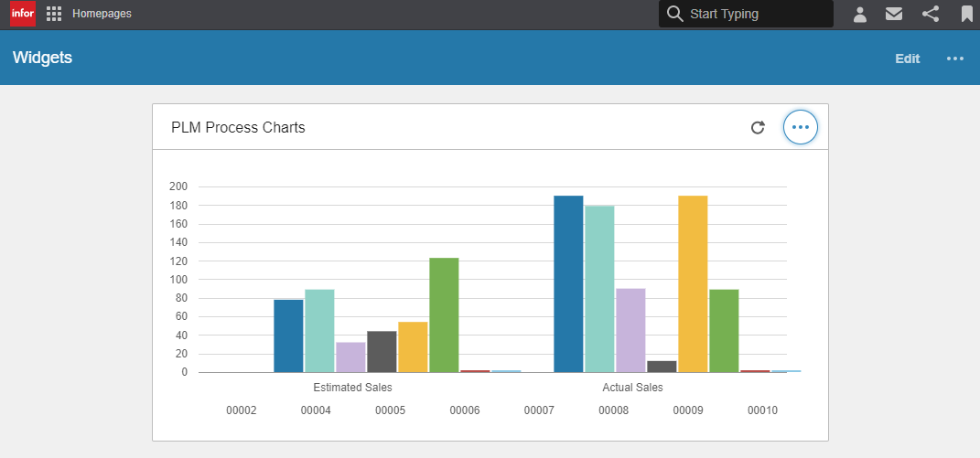Click the Edit button in page header
The width and height of the screenshot is (980, 458).
(x=907, y=59)
